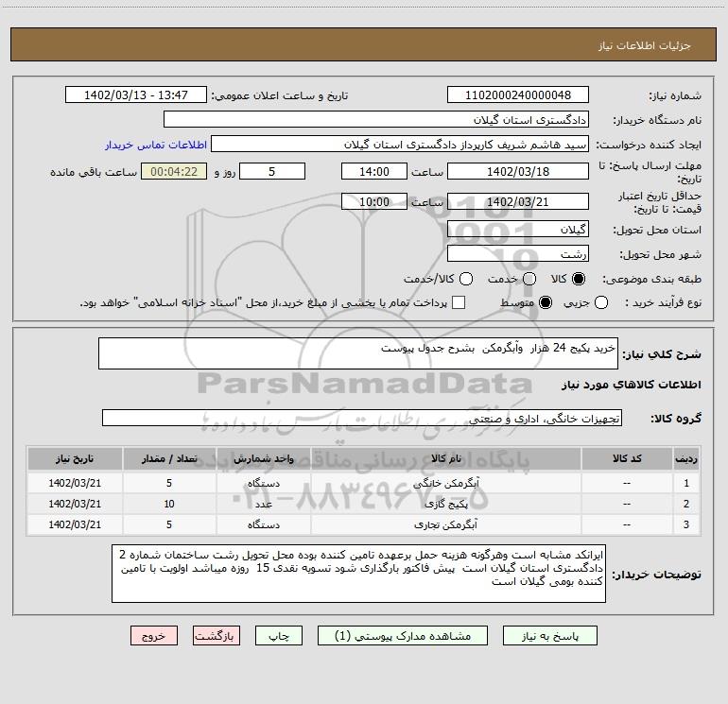Click the general description field خرید پکیج 24 هزار

pos(358,353)
